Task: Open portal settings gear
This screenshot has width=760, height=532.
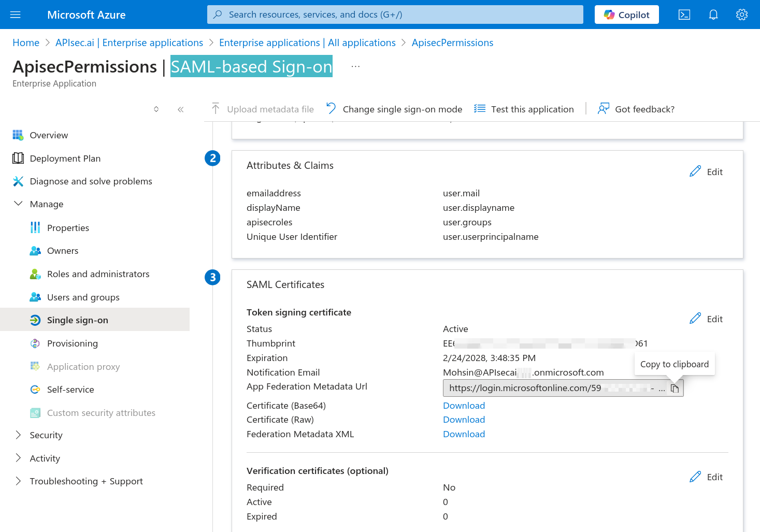Action: coord(741,15)
